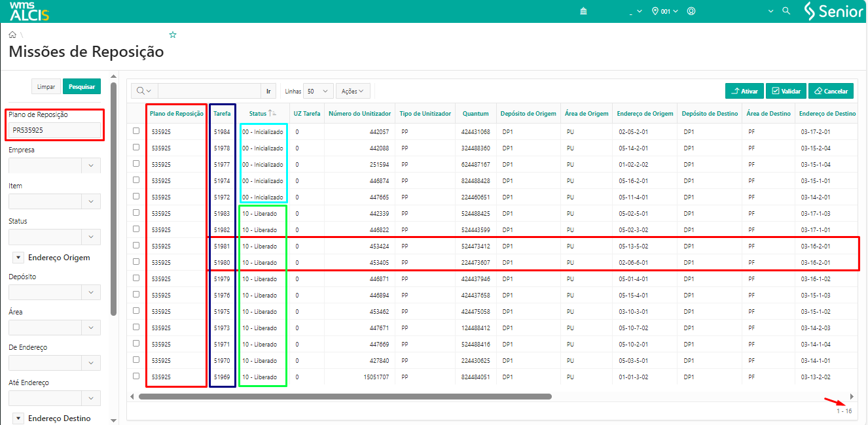Click the WMS ALCIS logo
This screenshot has width=868, height=425.
[29, 11]
